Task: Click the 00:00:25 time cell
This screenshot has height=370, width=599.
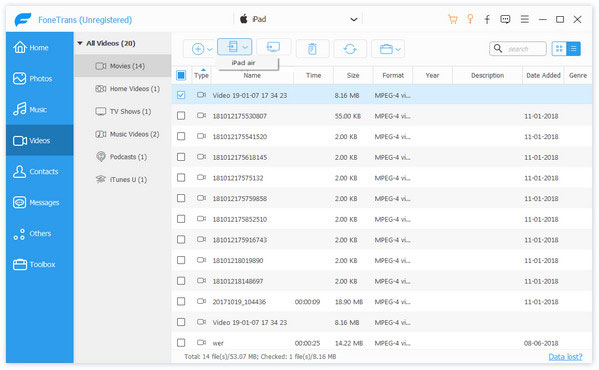Action: (x=307, y=343)
